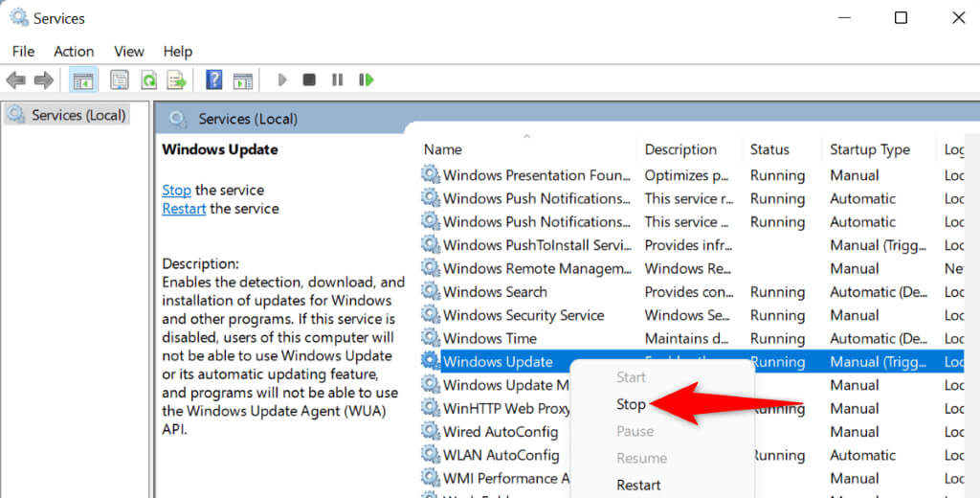Click the Export List toolbar icon
This screenshot has height=498, width=980.
point(176,79)
